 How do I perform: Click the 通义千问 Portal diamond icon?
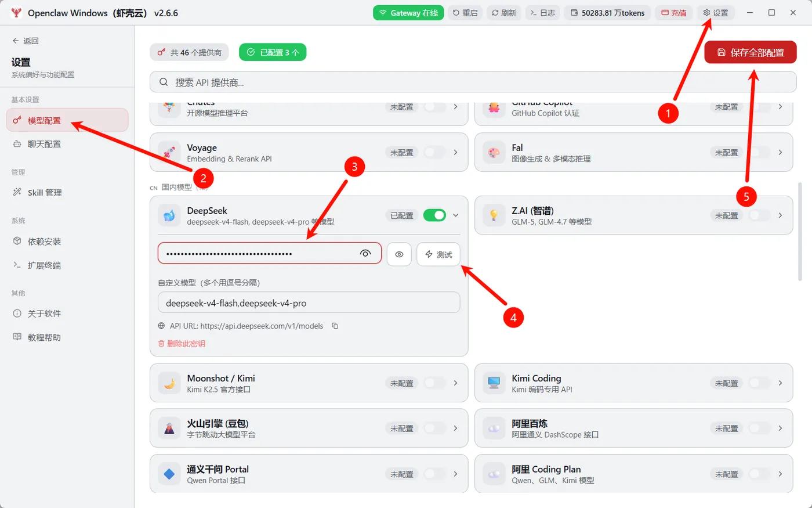(169, 474)
